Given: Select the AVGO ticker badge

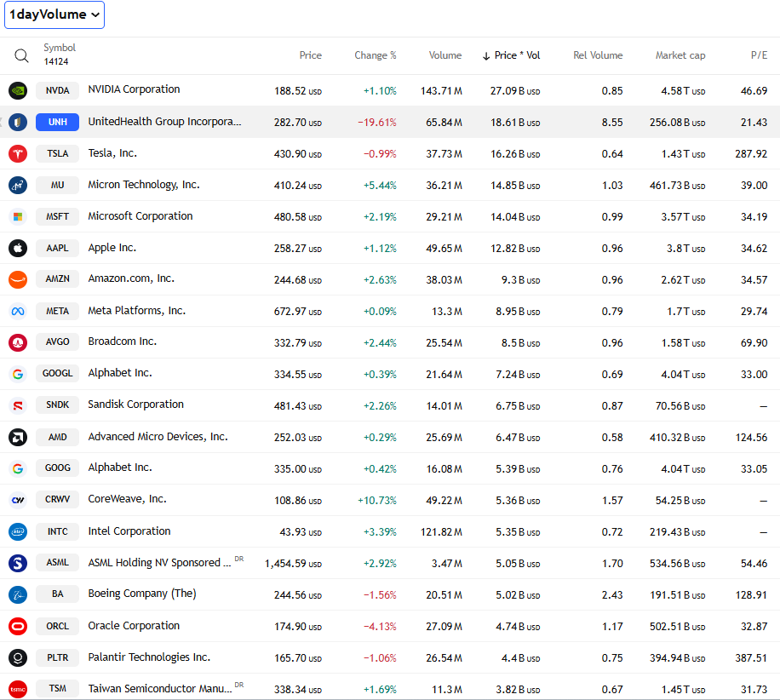Looking at the screenshot, I should point(58,341).
